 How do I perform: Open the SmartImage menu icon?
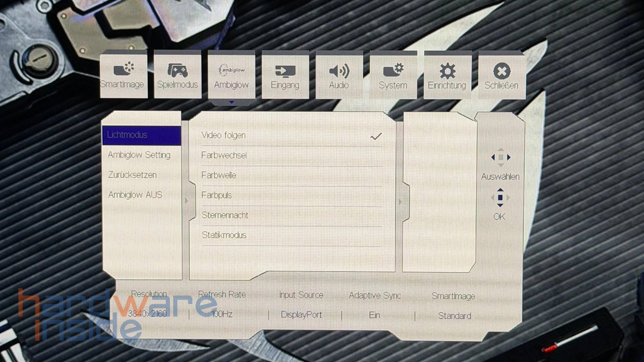pos(123,69)
